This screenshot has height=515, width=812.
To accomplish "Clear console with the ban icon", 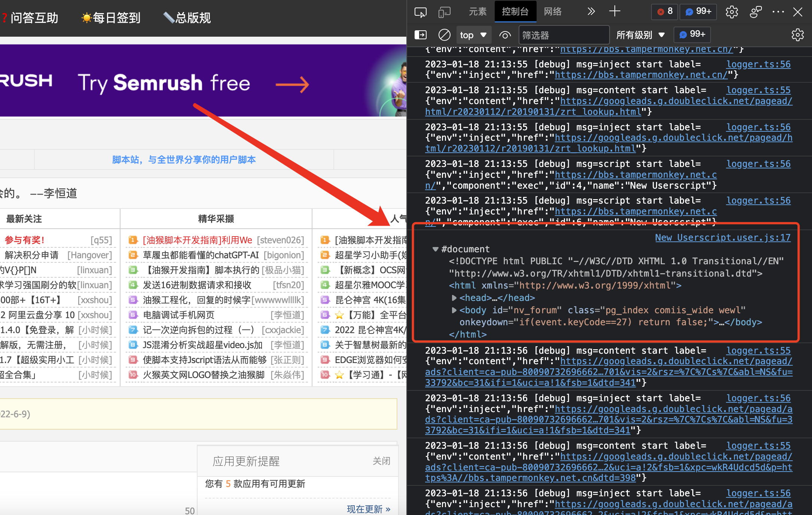I will [444, 35].
